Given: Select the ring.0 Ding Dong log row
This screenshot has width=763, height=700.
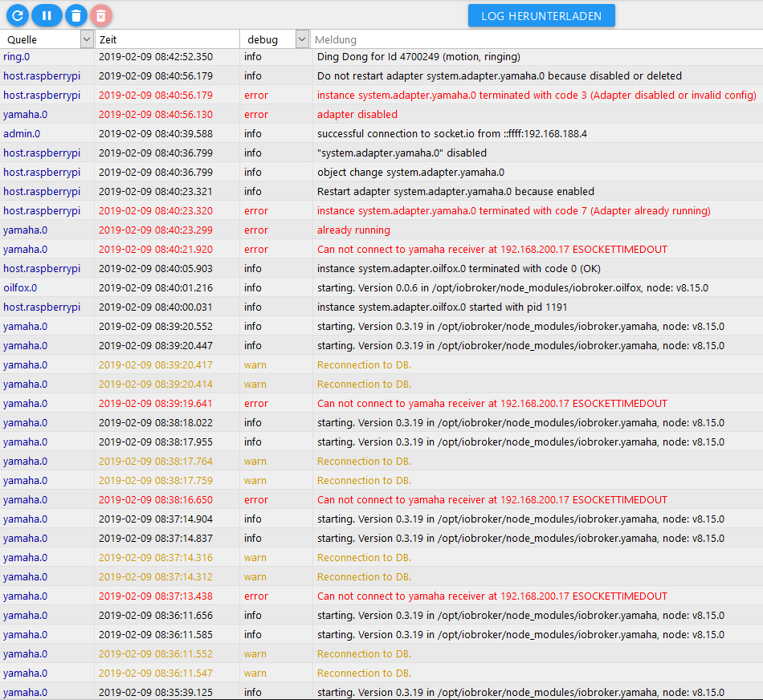Looking at the screenshot, I should [x=418, y=57].
